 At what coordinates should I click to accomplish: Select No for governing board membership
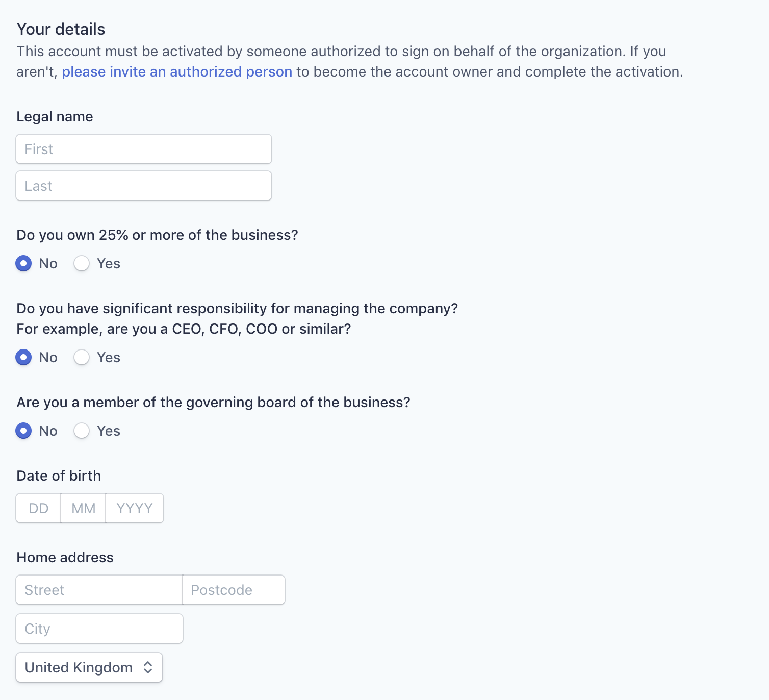[x=23, y=431]
